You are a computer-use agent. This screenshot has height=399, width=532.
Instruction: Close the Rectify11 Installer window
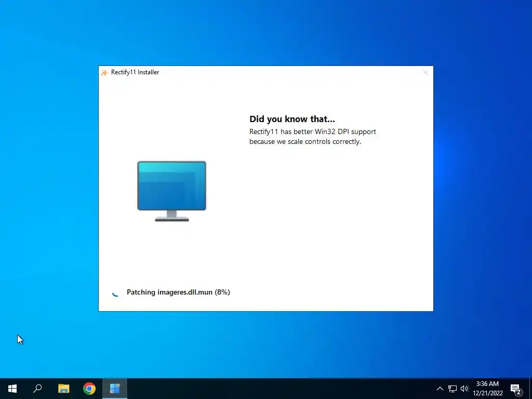425,72
